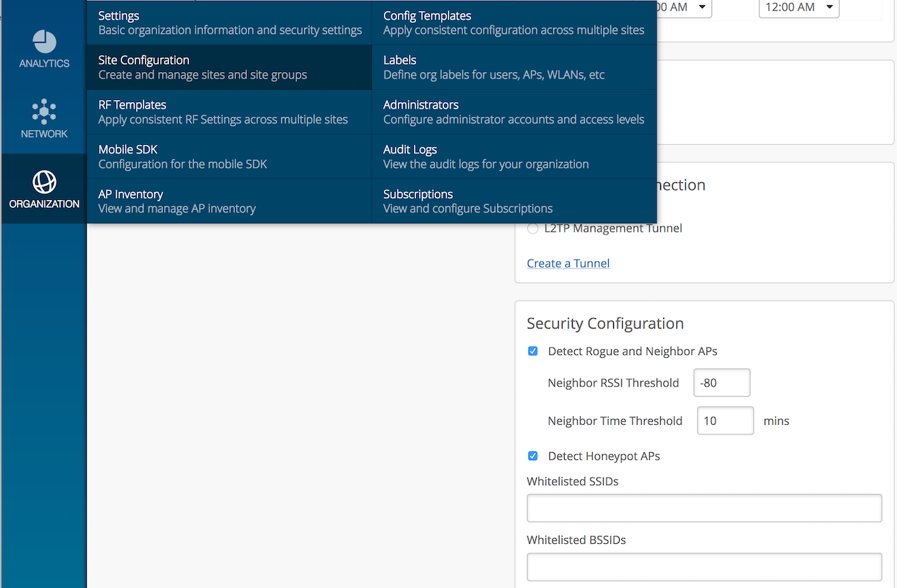Open the Mobile SDK configuration entry

pos(229,157)
